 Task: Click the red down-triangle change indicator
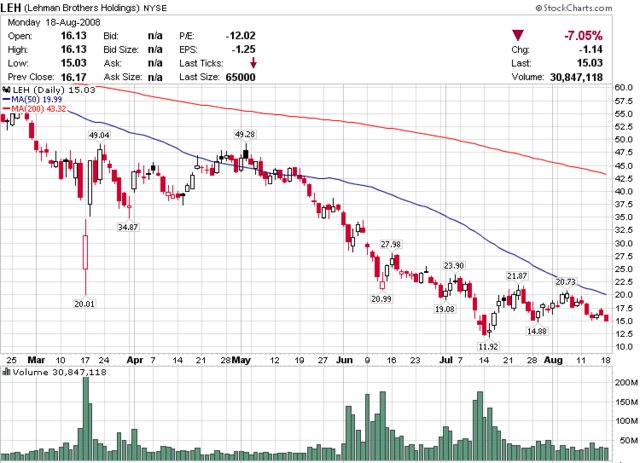[518, 36]
